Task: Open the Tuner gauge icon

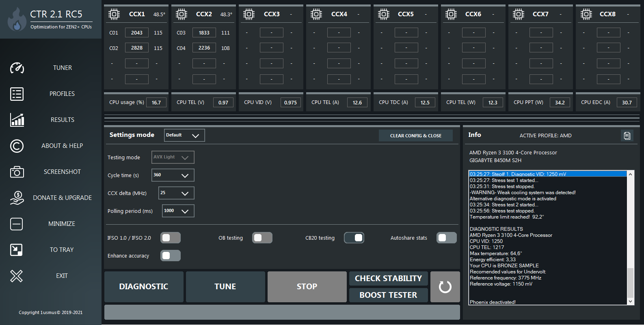Action: coord(17,68)
